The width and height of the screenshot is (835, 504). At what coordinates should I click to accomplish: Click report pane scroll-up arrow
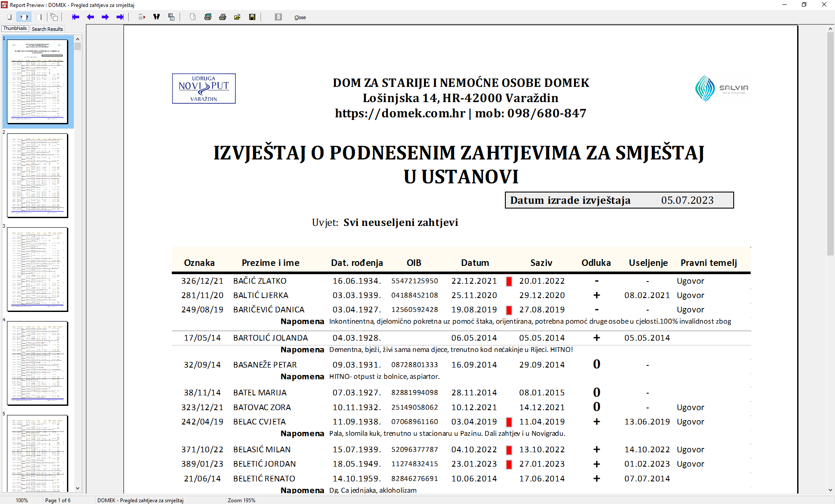[x=830, y=29]
